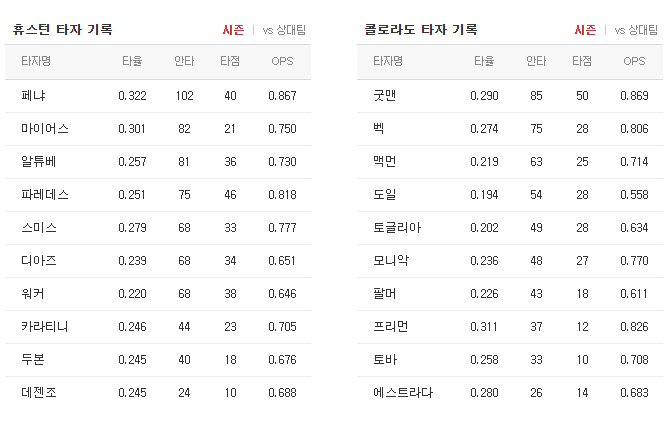Viewport: 666px width, 423px height.
Task: Click Colorado 타점 column header
Action: click(x=582, y=61)
